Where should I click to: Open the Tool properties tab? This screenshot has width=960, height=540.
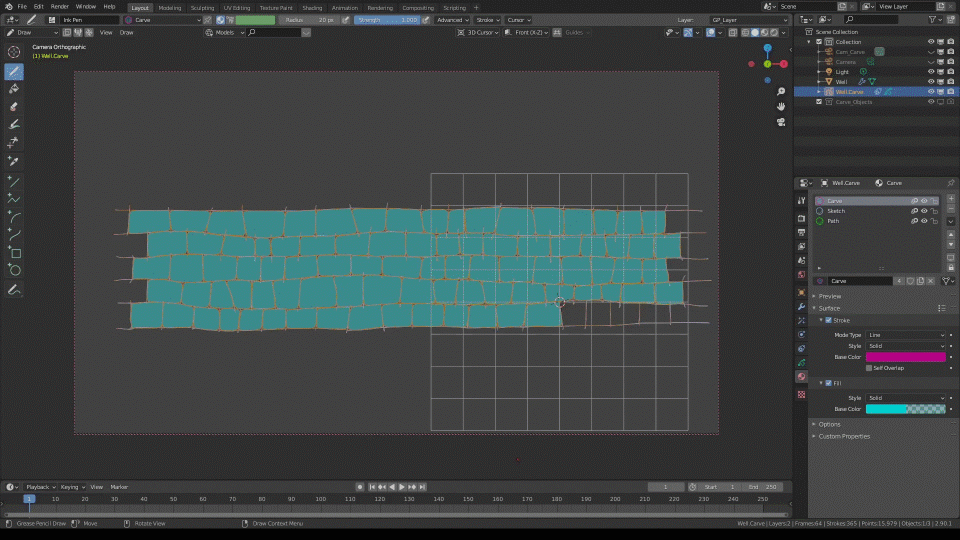[801, 201]
